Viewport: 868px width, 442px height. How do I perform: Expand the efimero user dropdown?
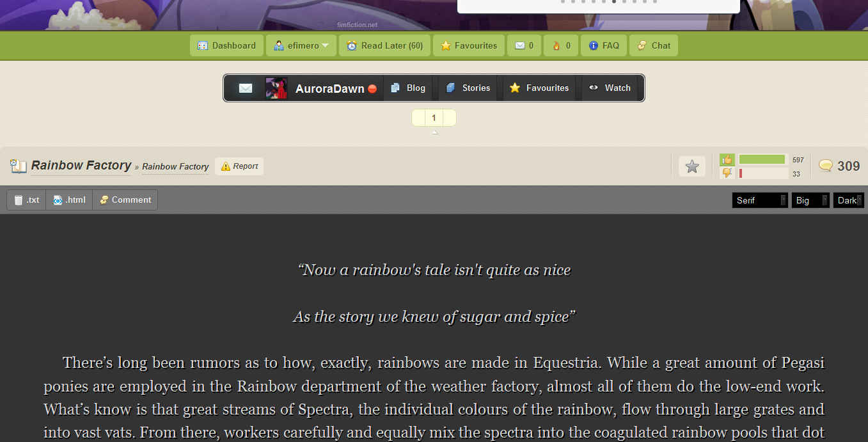point(301,45)
